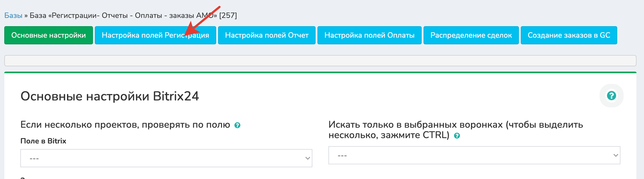This screenshot has width=644, height=179.
Task: Follow the Базы breadcrumb link
Action: tap(13, 15)
